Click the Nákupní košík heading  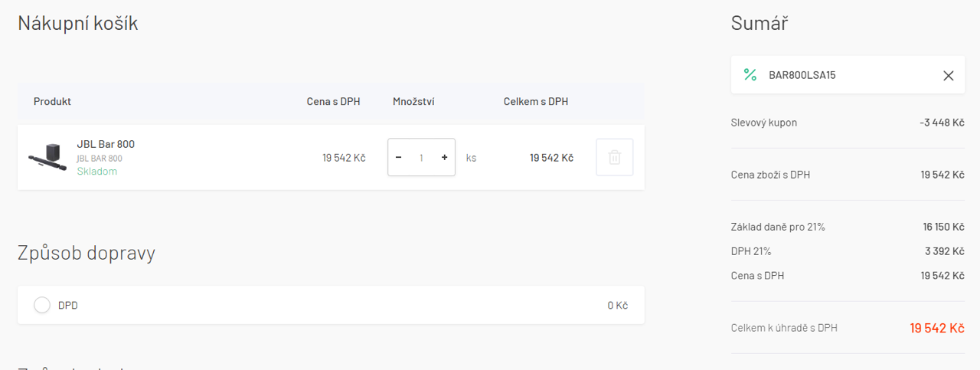point(78,23)
